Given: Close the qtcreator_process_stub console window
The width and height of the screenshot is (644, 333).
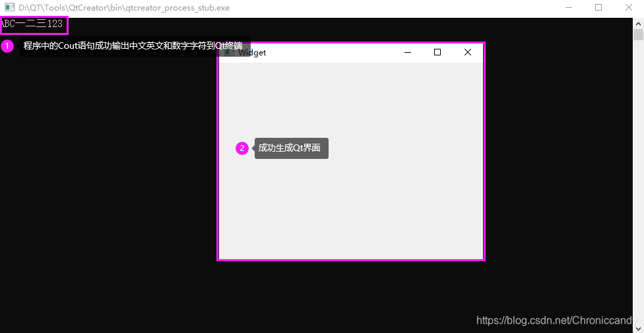Looking at the screenshot, I should pyautogui.click(x=628, y=7).
